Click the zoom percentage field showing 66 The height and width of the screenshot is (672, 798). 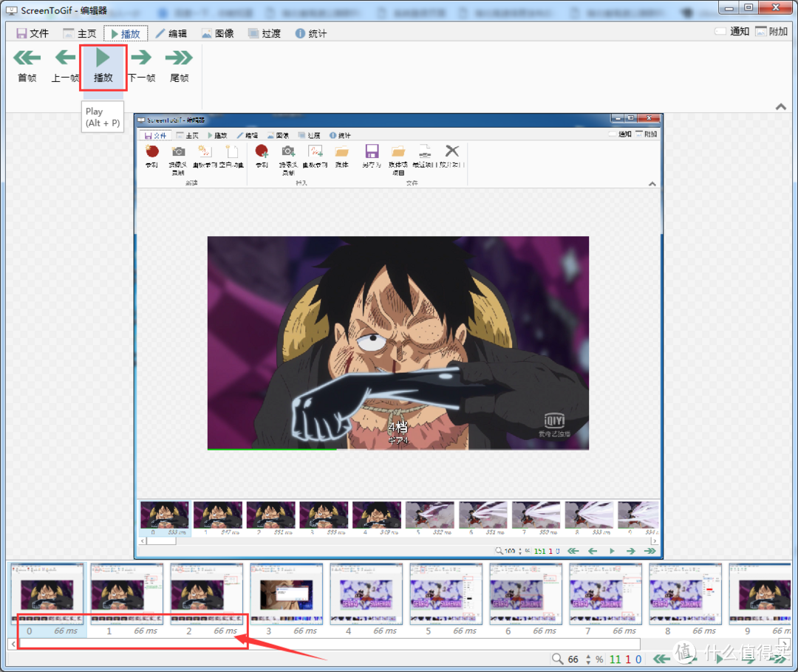click(573, 659)
